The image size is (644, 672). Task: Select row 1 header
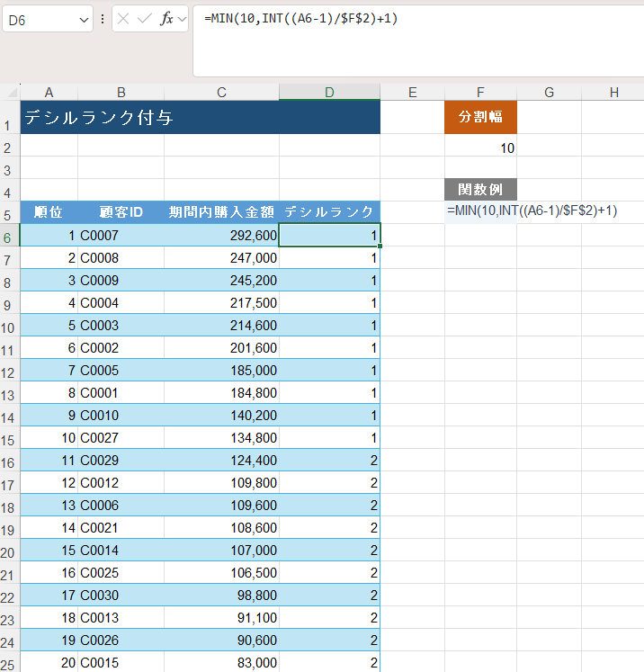click(9, 118)
